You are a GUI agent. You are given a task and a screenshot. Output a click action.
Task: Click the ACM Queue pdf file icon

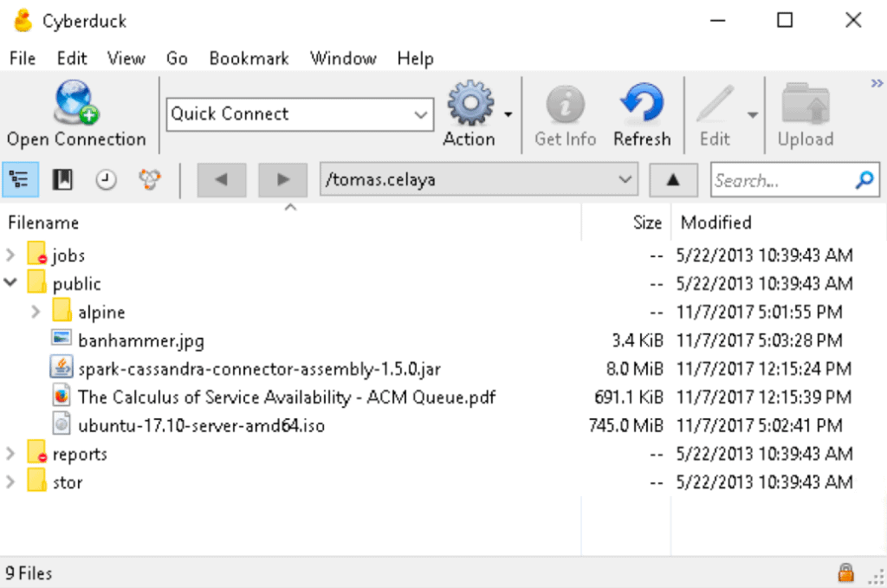[62, 395]
